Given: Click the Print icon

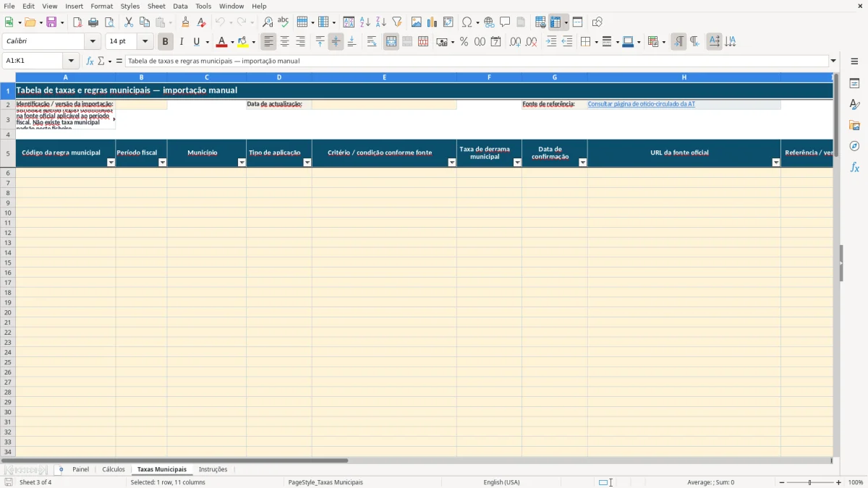Looking at the screenshot, I should (93, 22).
